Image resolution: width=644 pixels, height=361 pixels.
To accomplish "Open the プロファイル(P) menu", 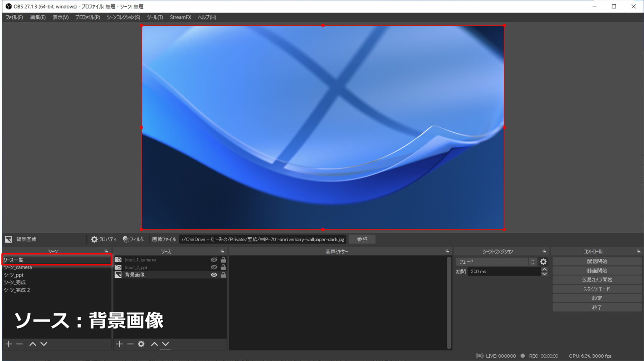I will [88, 17].
